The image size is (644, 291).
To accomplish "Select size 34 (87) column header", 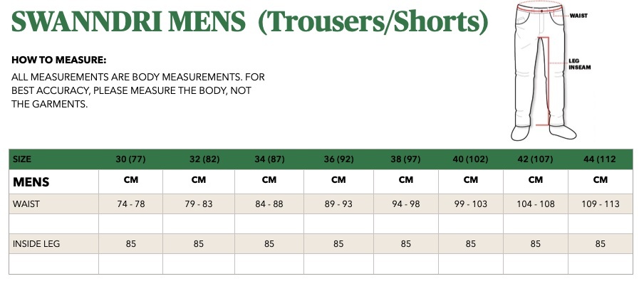I will click(x=269, y=159).
